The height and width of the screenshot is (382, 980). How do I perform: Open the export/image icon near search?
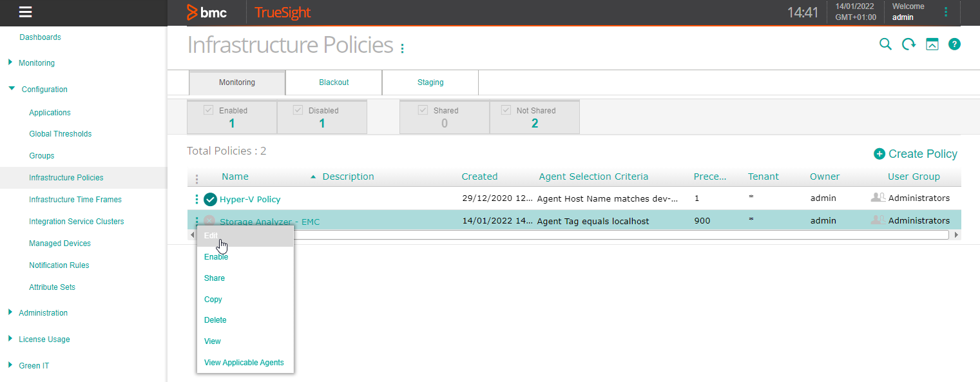(932, 44)
